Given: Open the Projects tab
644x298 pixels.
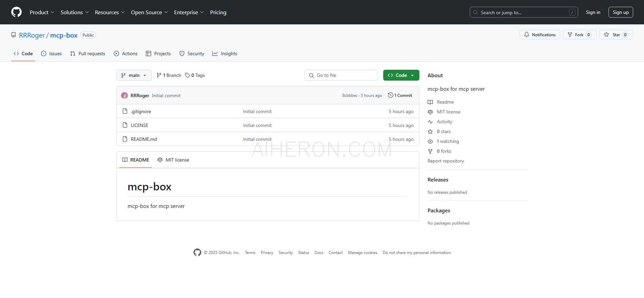Looking at the screenshot, I should (158, 54).
